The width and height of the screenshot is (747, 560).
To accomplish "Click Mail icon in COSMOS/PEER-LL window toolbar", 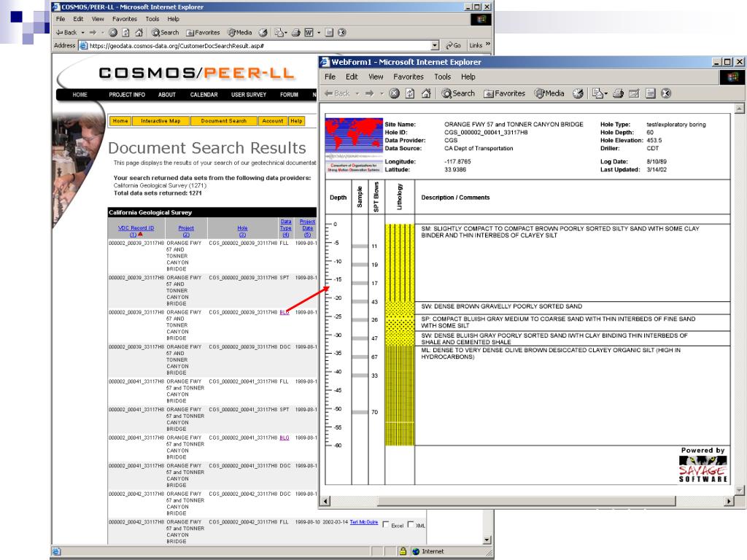I will [279, 32].
